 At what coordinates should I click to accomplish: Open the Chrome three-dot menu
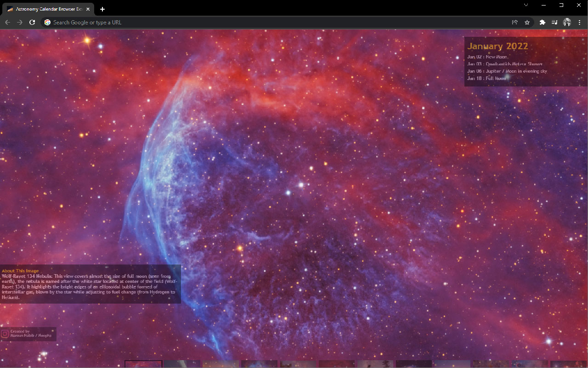click(580, 22)
